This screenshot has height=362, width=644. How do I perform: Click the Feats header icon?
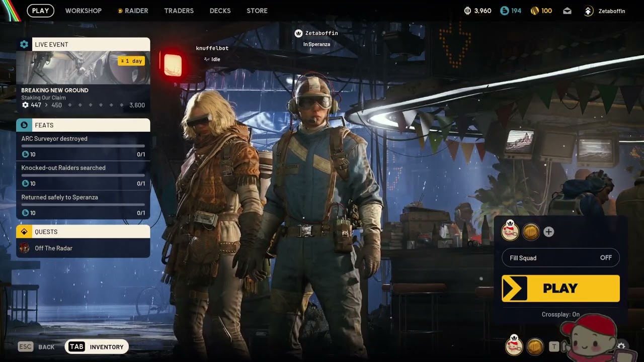[x=24, y=125]
